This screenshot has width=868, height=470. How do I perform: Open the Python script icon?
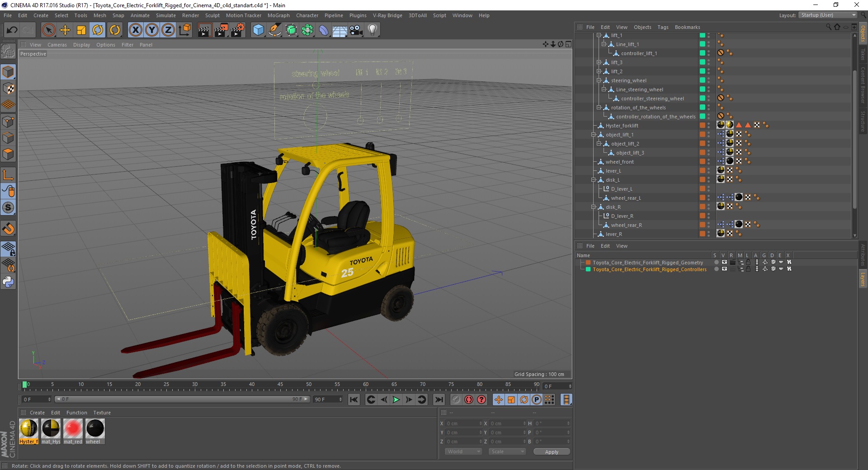pyautogui.click(x=8, y=282)
